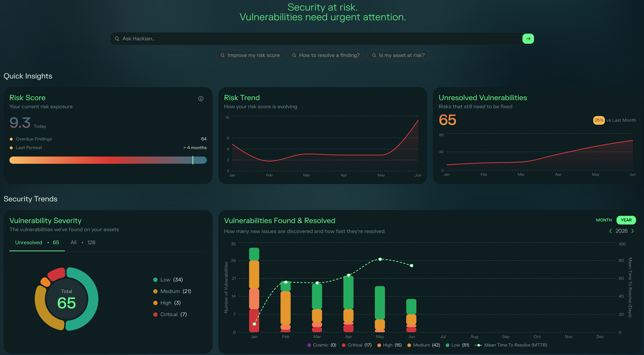
Task: Select the All 128 tab
Action: click(83, 243)
